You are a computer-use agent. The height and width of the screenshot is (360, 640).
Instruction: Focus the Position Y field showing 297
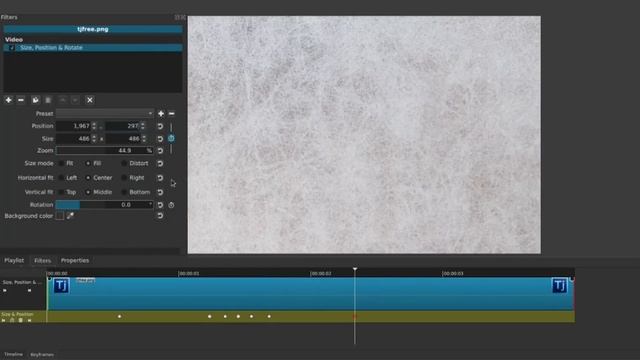(x=126, y=126)
